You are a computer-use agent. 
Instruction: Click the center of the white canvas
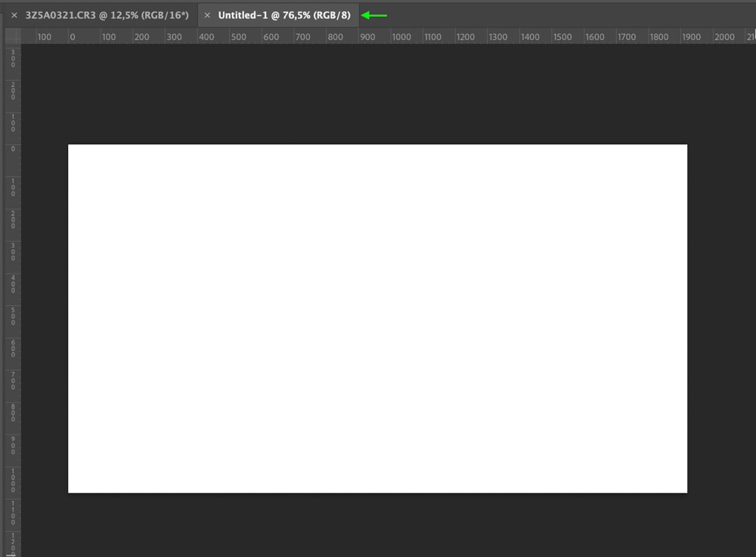click(x=377, y=318)
